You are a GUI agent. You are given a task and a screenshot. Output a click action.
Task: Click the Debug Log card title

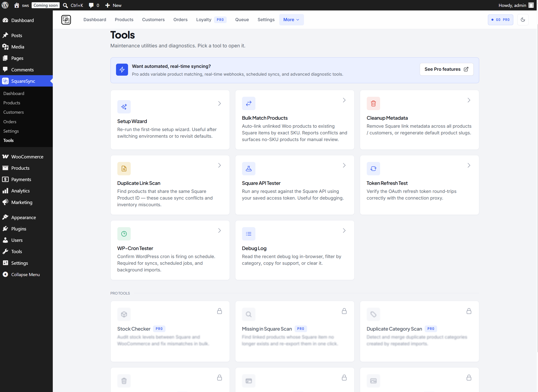(254, 248)
